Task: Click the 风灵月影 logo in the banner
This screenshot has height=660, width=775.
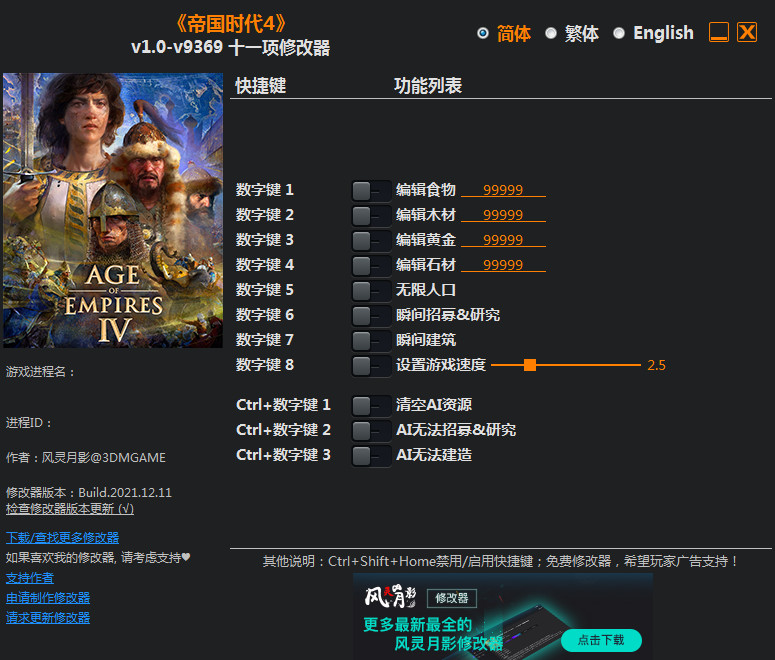Action: tap(390, 597)
